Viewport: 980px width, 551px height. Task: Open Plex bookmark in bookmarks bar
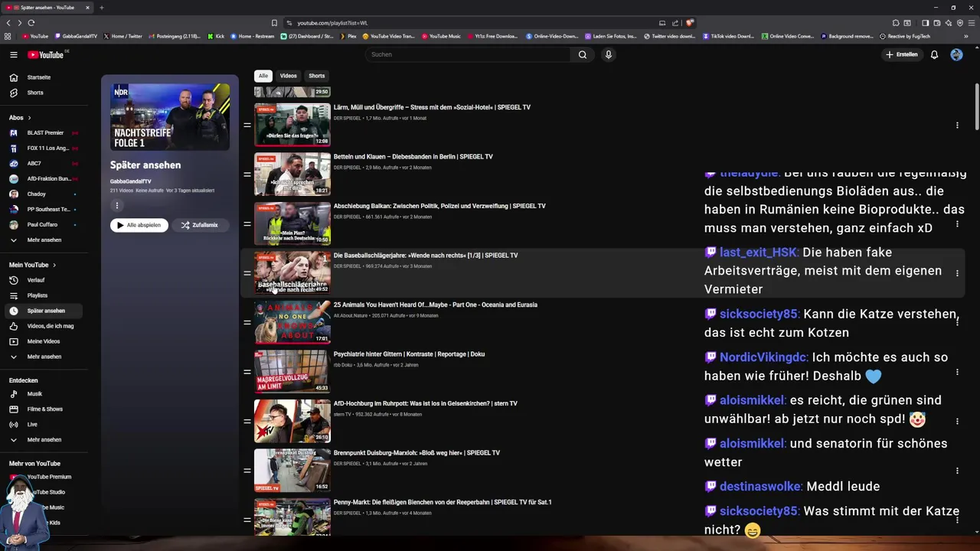[348, 36]
